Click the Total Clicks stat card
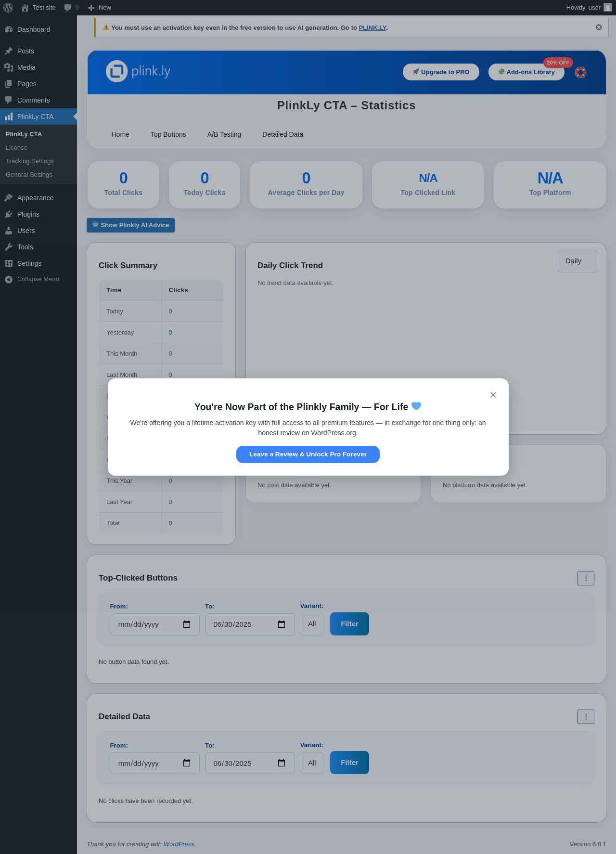616x854 pixels. (x=123, y=185)
